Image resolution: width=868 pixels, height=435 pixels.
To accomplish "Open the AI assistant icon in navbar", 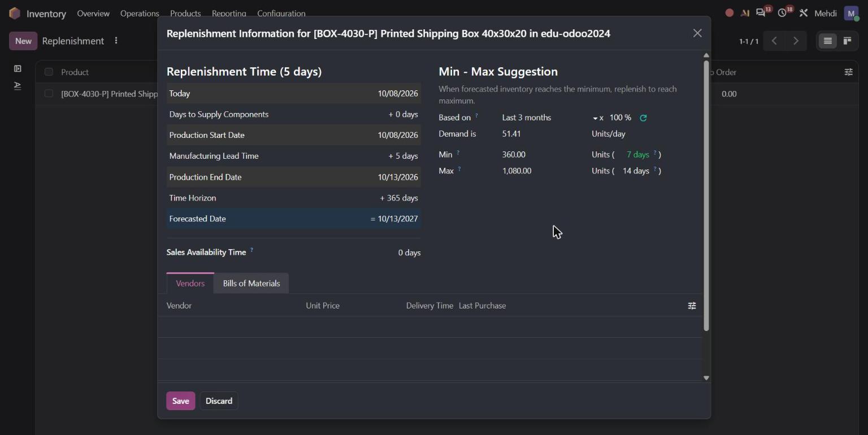I will point(745,13).
